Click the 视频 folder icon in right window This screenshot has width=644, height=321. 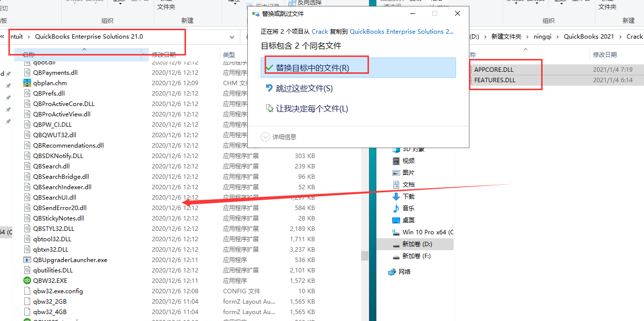tap(396, 161)
